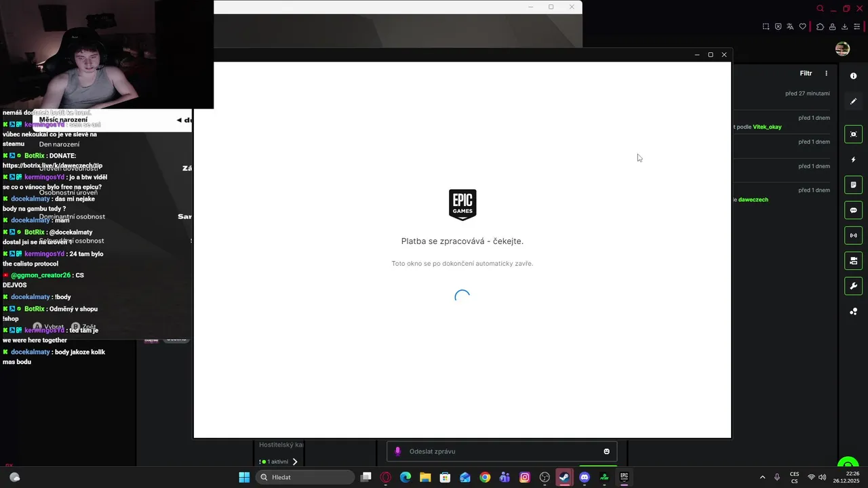The width and height of the screenshot is (868, 488).
Task: Open Microsoft Edge from the taskbar
Action: click(406, 477)
